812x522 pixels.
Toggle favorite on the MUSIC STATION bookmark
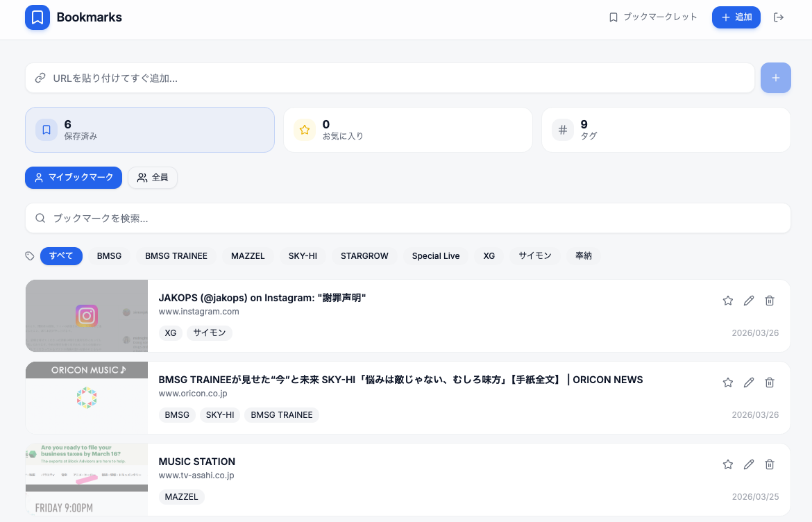tap(728, 464)
